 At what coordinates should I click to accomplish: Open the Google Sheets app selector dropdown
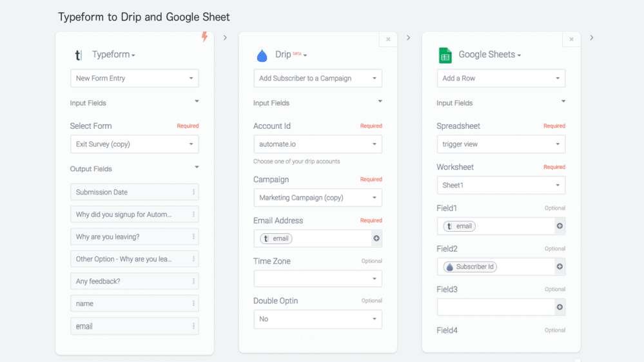pos(489,55)
